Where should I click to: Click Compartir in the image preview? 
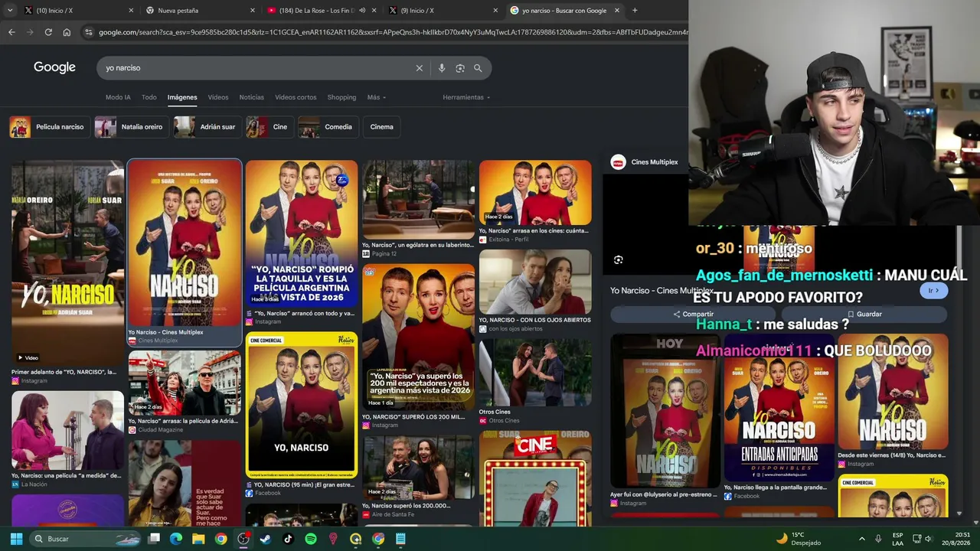click(694, 314)
